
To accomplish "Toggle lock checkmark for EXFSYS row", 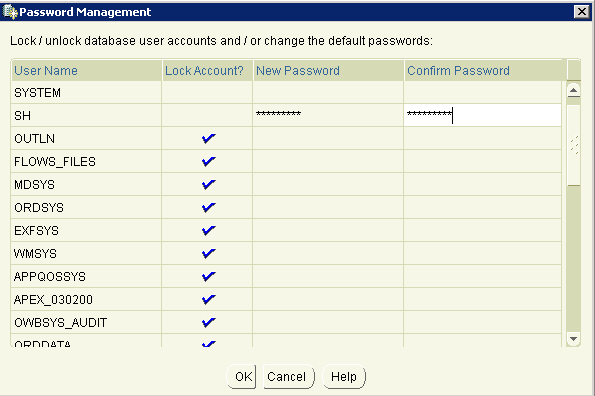I will [208, 231].
